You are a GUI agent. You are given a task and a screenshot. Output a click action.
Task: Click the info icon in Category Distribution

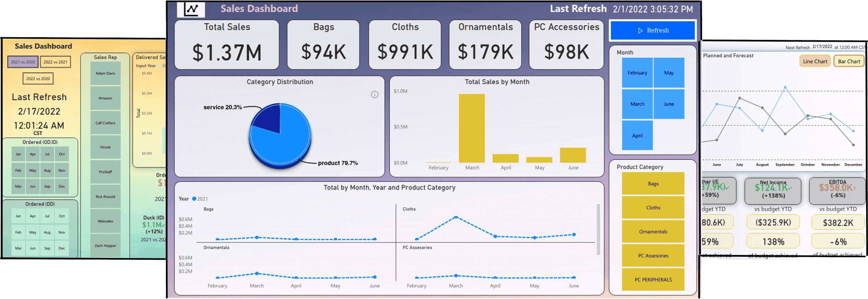coord(375,94)
